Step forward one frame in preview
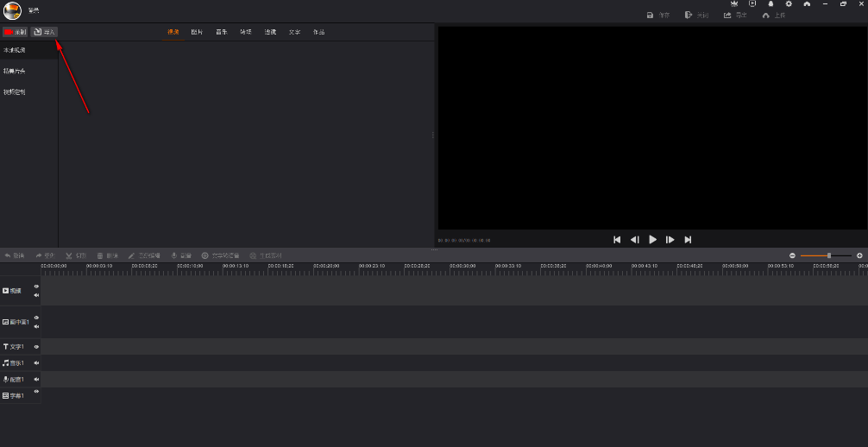 (670, 240)
